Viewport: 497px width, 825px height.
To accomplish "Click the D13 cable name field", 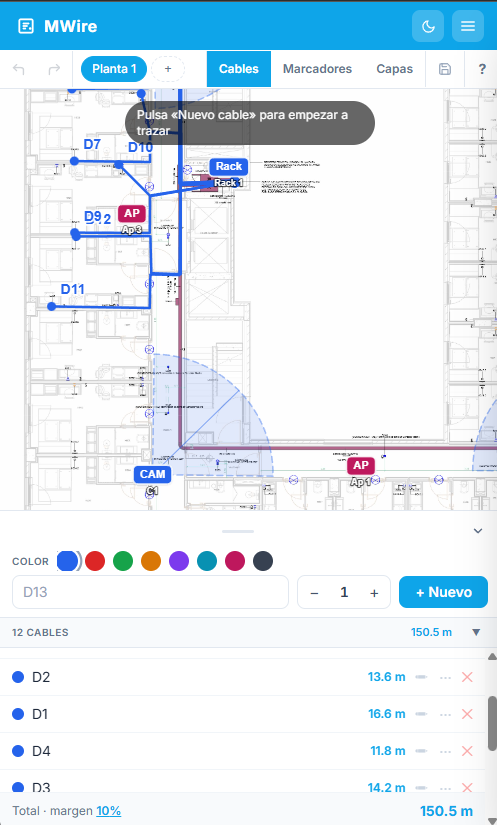I will pyautogui.click(x=150, y=592).
